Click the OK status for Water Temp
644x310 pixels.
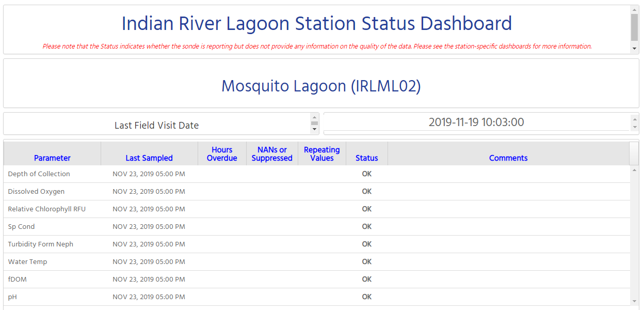(x=366, y=262)
